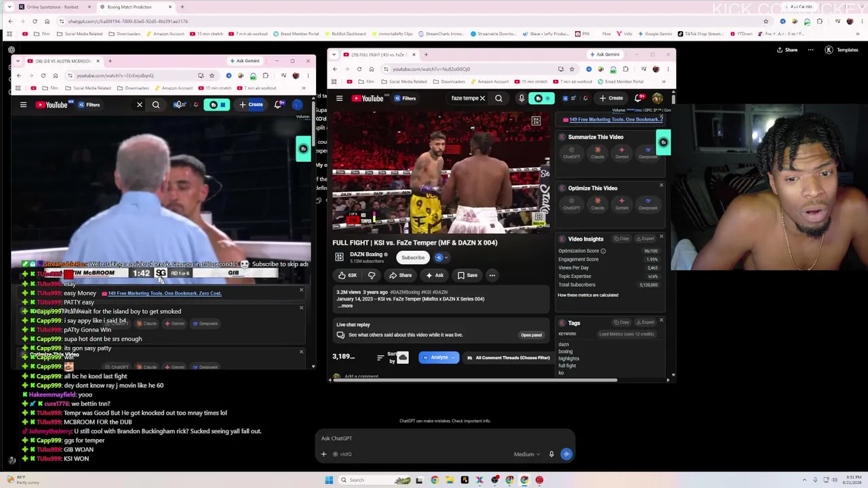
Task: Copy the Tags list
Action: click(621, 322)
